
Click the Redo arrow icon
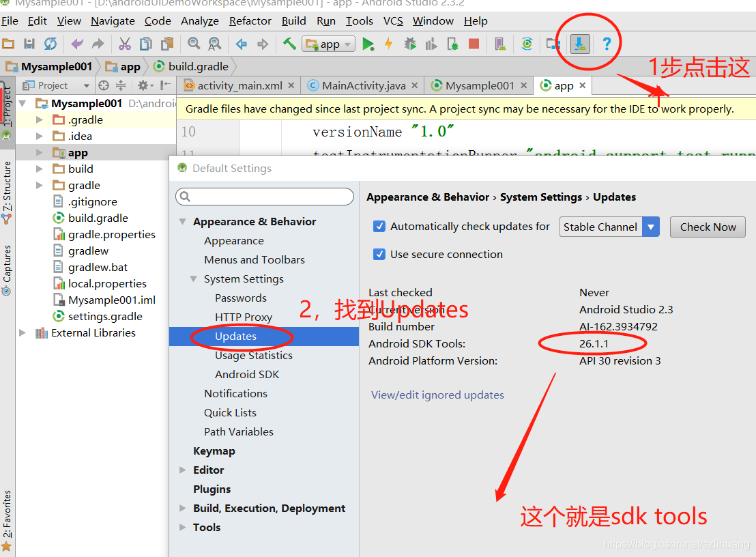[x=98, y=44]
